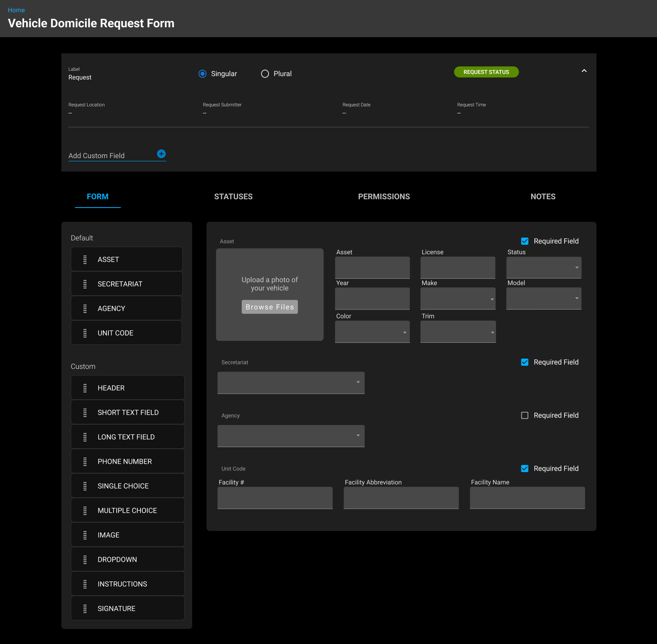The width and height of the screenshot is (657, 644).
Task: Click the Facility Abbreviation input field
Action: click(x=401, y=497)
